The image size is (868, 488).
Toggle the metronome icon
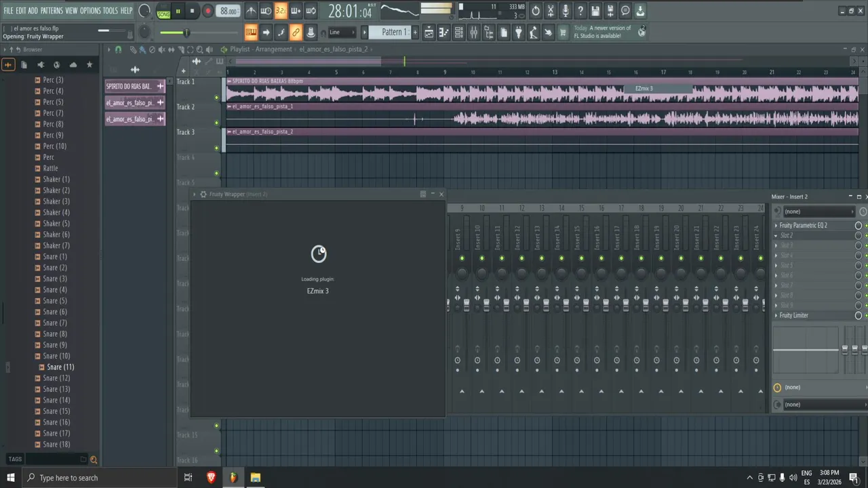pos(251,11)
